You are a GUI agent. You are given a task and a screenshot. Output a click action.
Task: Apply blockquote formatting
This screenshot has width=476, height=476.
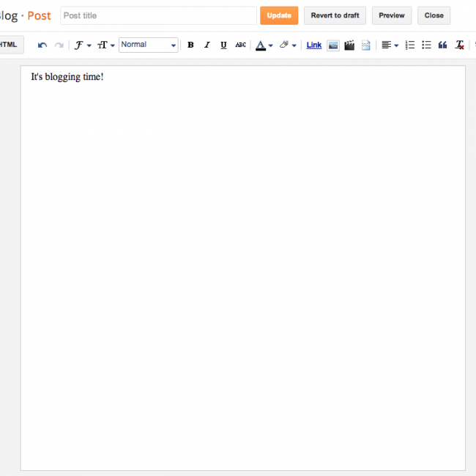point(442,45)
